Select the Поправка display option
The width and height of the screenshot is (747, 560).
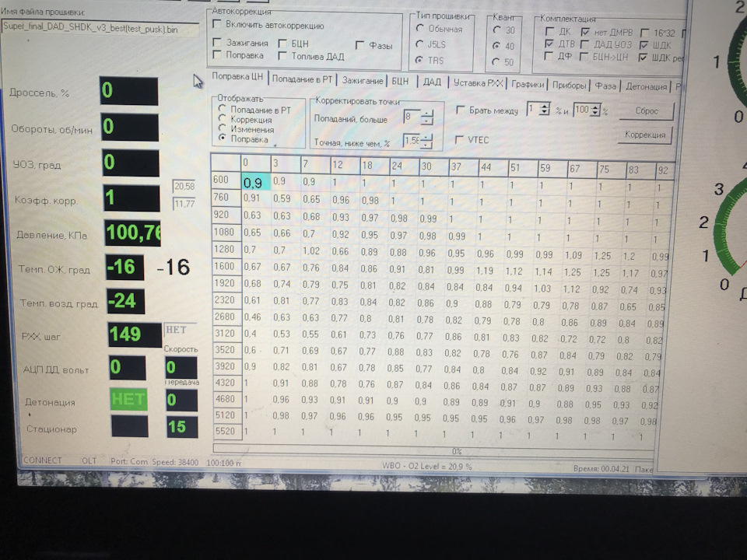point(222,138)
